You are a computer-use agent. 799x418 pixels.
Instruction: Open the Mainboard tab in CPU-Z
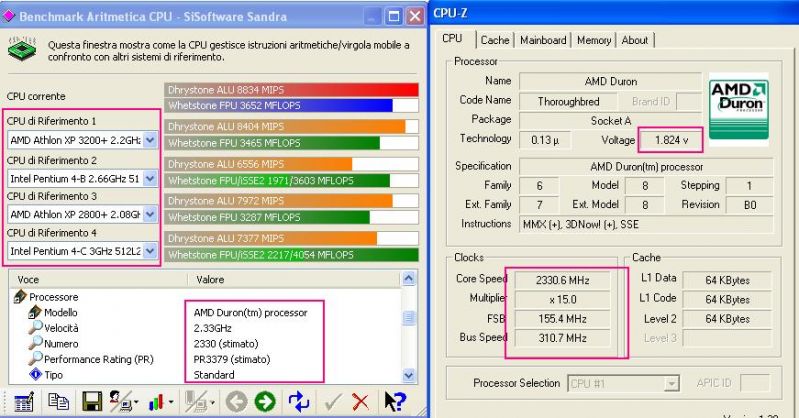(x=543, y=40)
